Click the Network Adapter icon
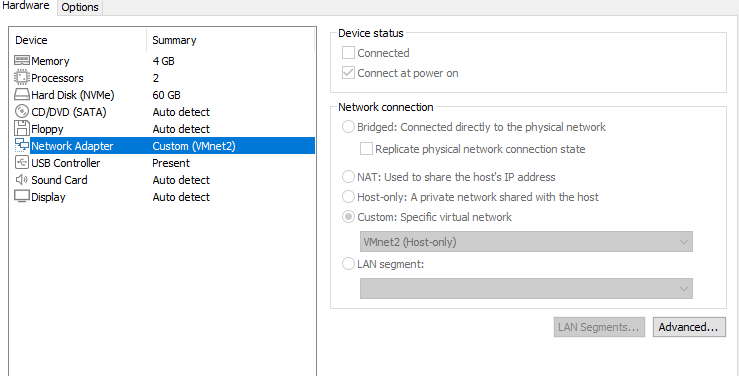Image resolution: width=739 pixels, height=376 pixels. (x=22, y=146)
